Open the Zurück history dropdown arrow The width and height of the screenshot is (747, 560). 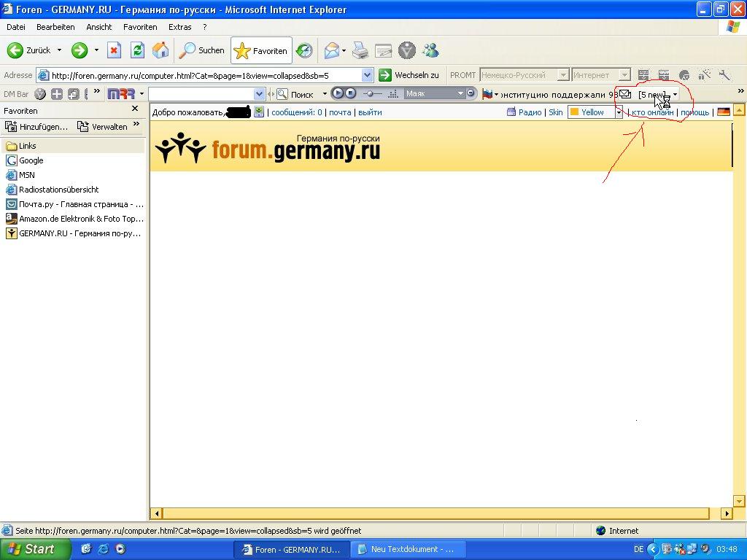pyautogui.click(x=59, y=50)
